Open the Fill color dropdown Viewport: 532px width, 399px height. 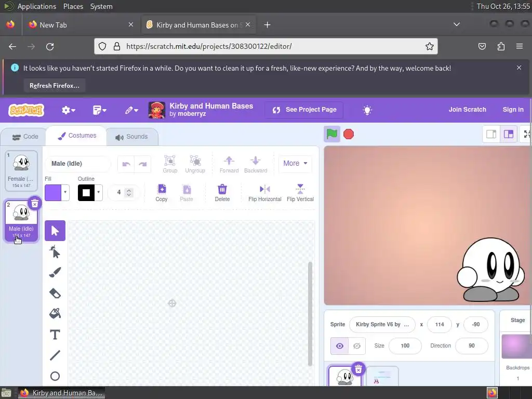[65, 193]
